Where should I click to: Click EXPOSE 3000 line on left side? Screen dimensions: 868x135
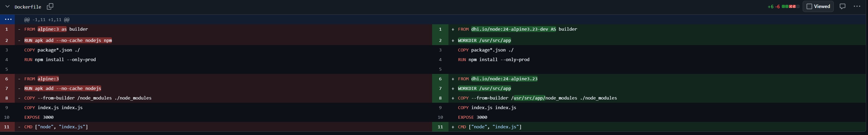tap(39, 117)
